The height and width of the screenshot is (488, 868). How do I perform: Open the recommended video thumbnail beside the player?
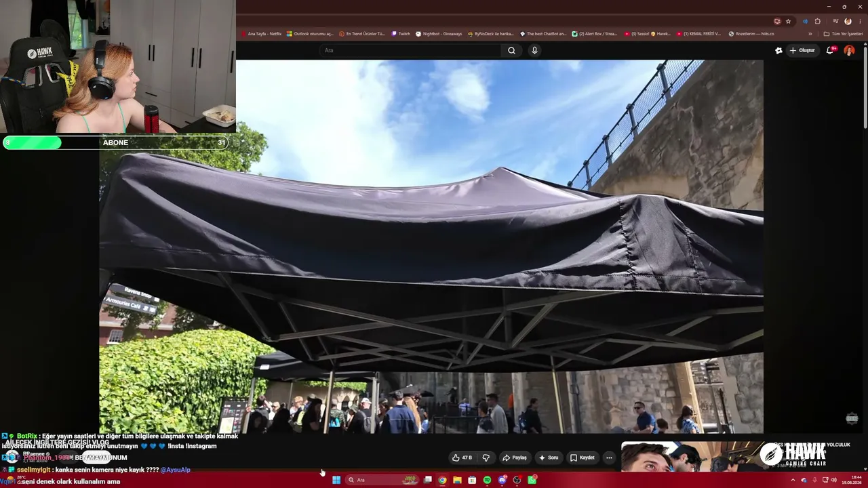point(692,457)
